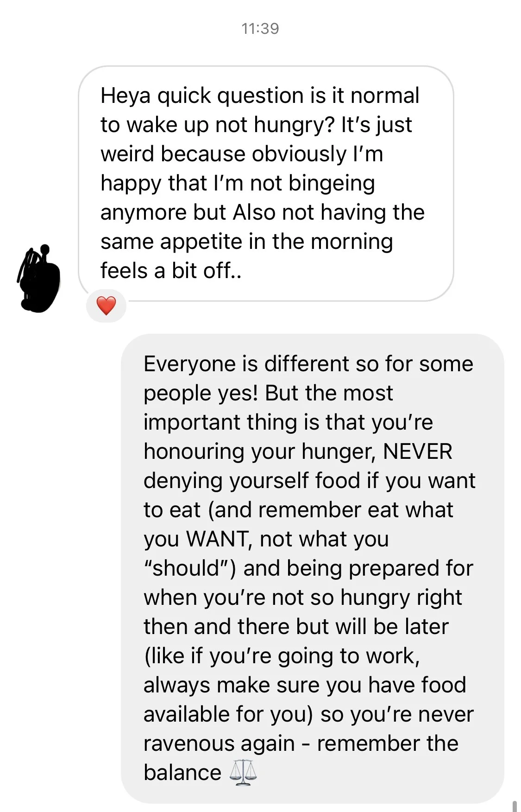Image resolution: width=521 pixels, height=812 pixels.
Task: Open the blacked-out sender profile avatar
Action: 39,278
